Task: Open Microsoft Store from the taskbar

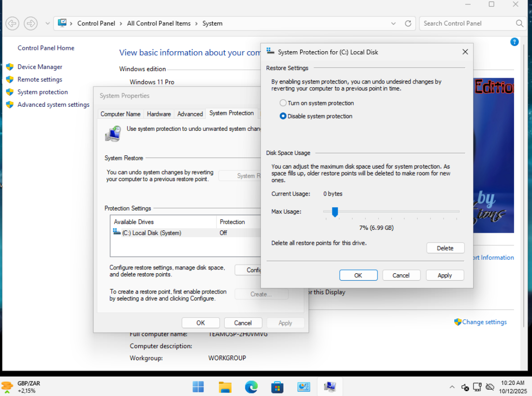Action: 277,387
